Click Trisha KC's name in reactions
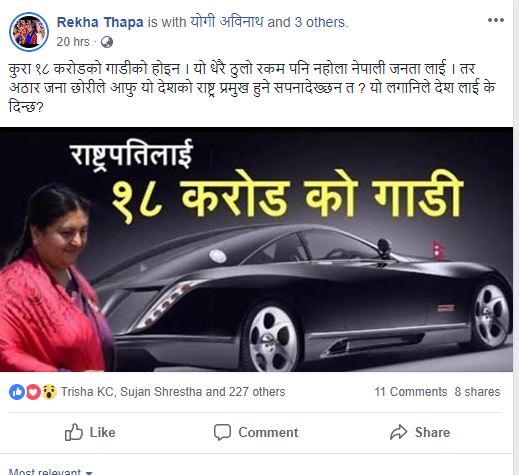519x475 pixels. pyautogui.click(x=87, y=392)
